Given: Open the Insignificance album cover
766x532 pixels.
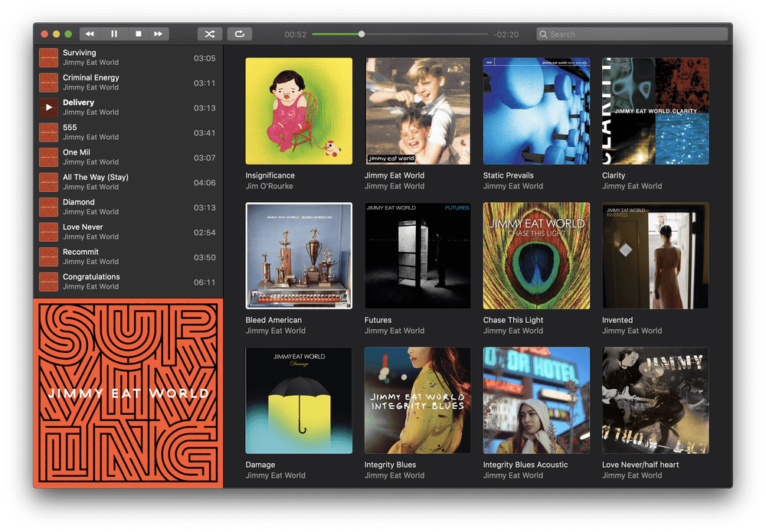Looking at the screenshot, I should point(299,111).
